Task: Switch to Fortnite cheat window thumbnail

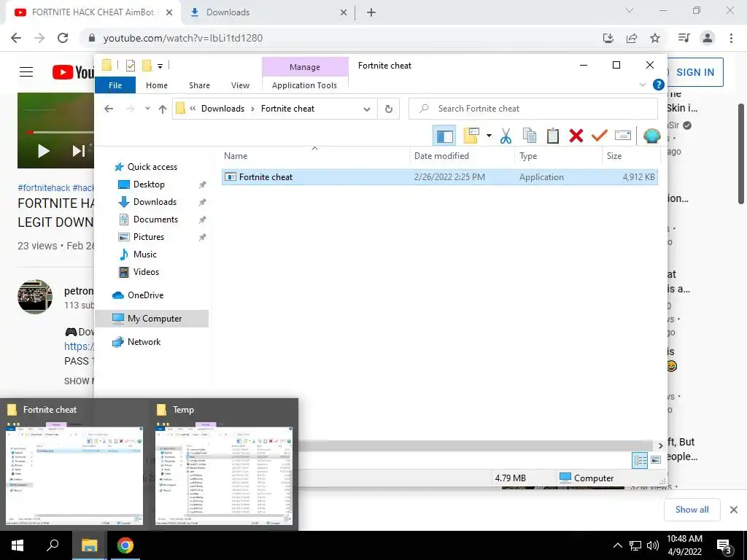Action: 75,465
